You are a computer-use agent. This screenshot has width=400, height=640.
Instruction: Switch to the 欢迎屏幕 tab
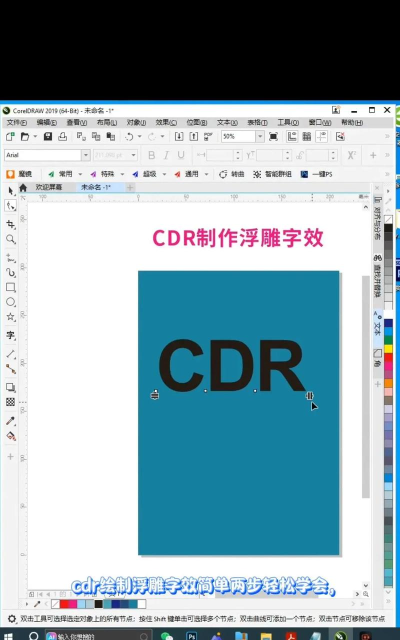pyautogui.click(x=49, y=187)
